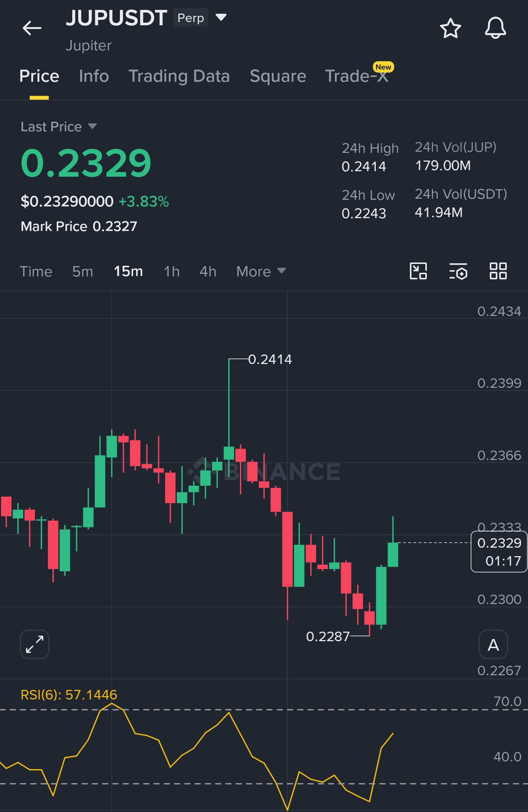Select the 1h chart interval
Viewport: 528px width, 812px height.
(x=172, y=272)
